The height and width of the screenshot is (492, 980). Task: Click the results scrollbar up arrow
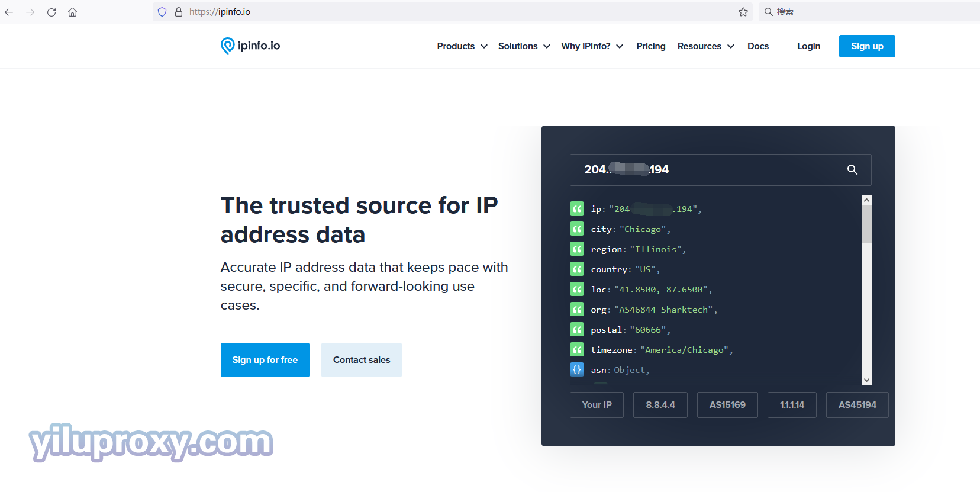click(x=867, y=200)
